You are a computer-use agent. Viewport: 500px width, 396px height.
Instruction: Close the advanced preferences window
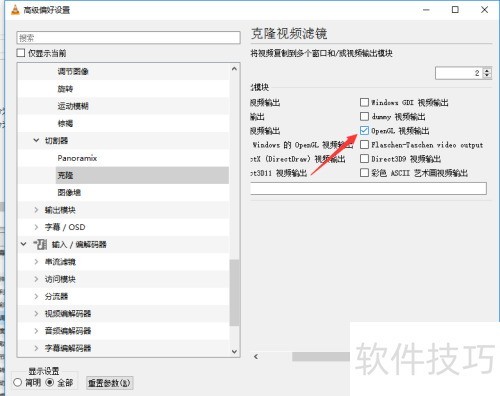[x=484, y=10]
